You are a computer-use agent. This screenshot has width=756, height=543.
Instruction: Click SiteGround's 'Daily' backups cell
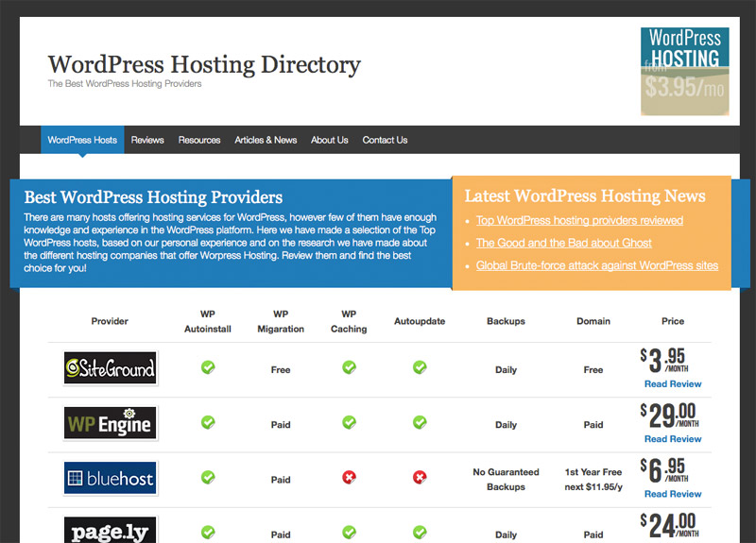pyautogui.click(x=506, y=370)
